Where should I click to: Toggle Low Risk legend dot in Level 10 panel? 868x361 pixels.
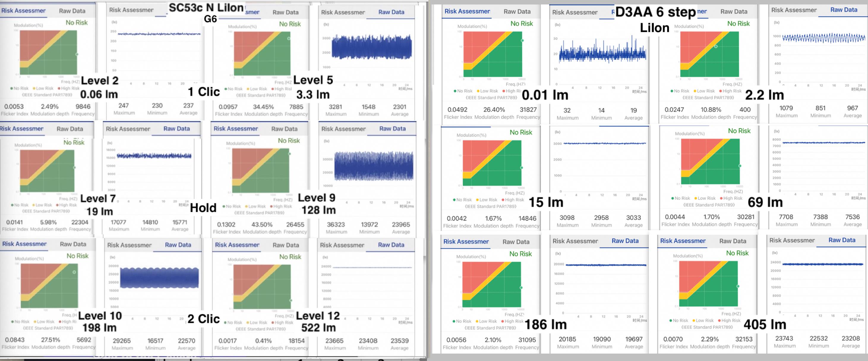(35, 322)
